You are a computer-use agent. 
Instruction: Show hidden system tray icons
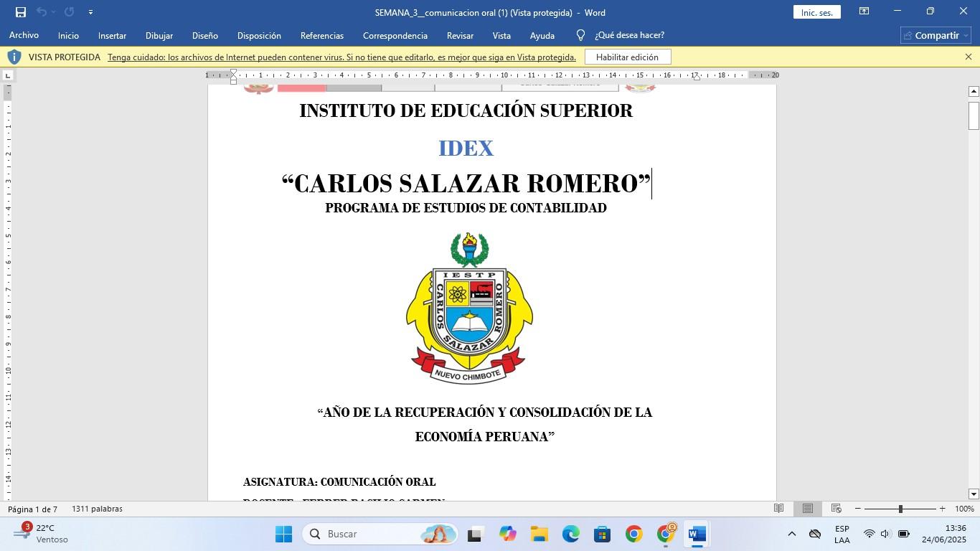(x=791, y=534)
